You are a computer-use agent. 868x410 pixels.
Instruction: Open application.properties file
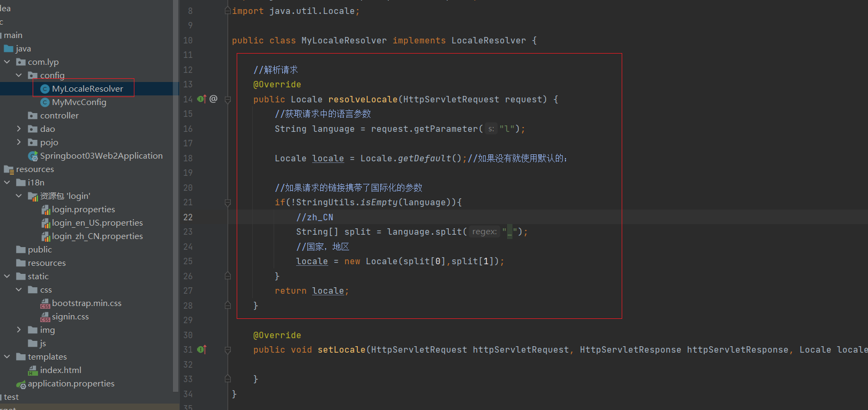tap(71, 384)
